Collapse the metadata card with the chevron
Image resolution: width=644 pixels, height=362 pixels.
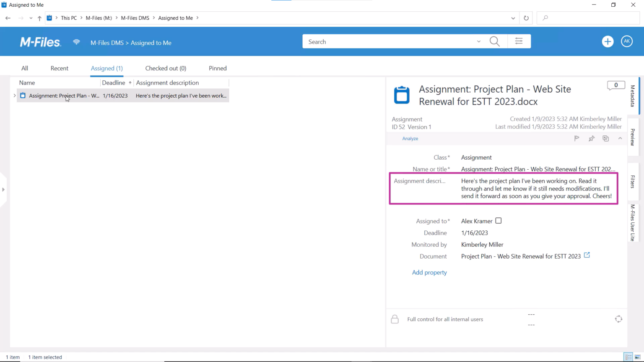620,138
